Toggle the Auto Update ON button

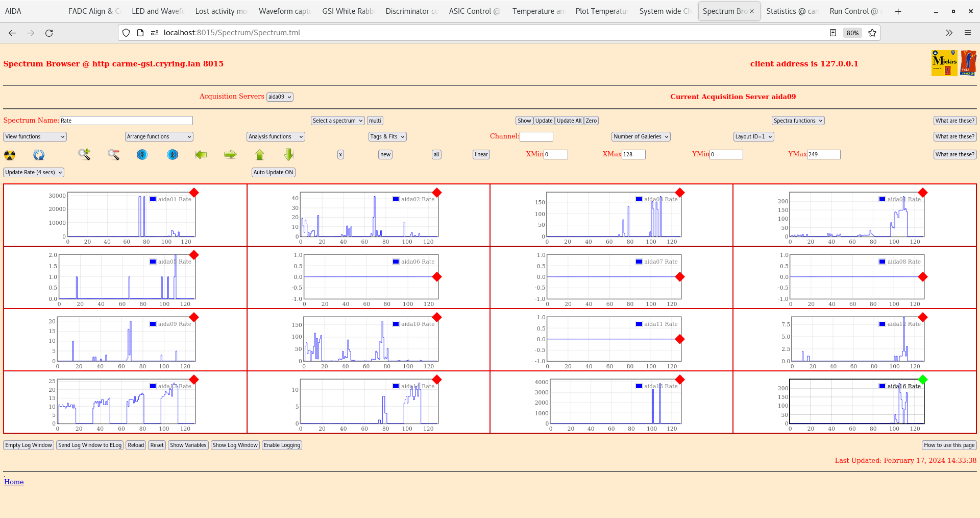click(x=273, y=173)
